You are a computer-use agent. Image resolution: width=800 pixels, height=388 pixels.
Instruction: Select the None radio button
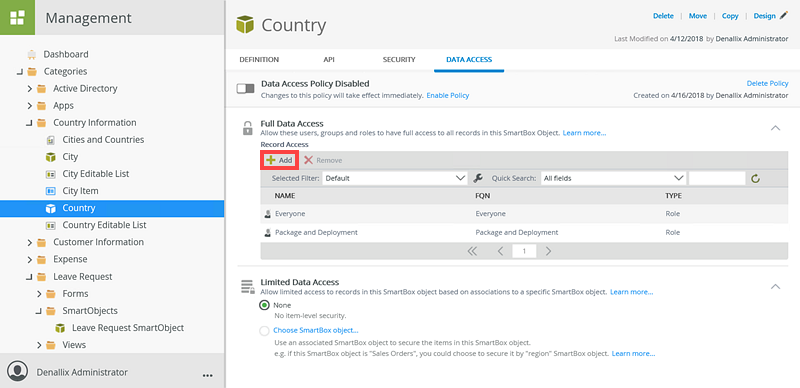click(x=264, y=305)
